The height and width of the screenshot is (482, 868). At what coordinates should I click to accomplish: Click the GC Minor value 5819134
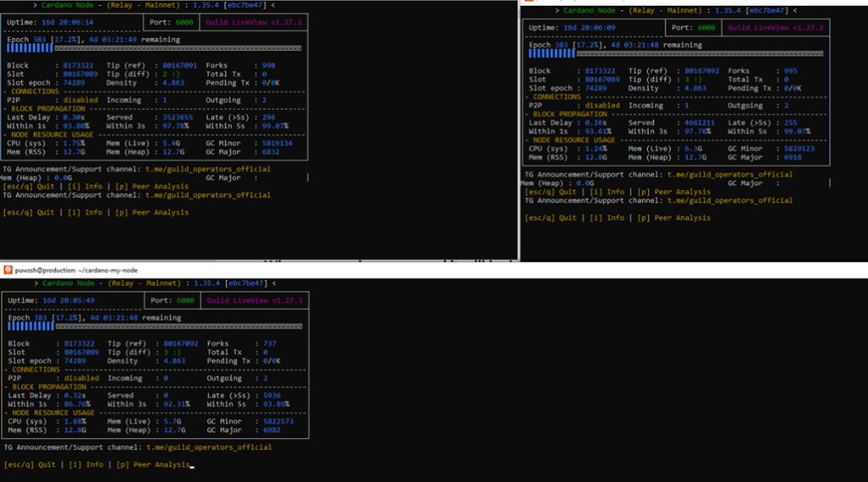click(x=277, y=143)
